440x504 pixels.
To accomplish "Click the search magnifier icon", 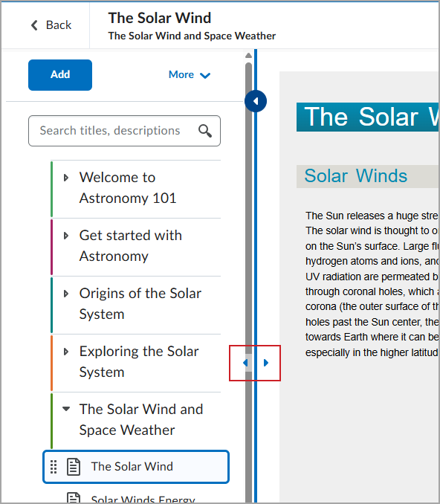I will (205, 131).
